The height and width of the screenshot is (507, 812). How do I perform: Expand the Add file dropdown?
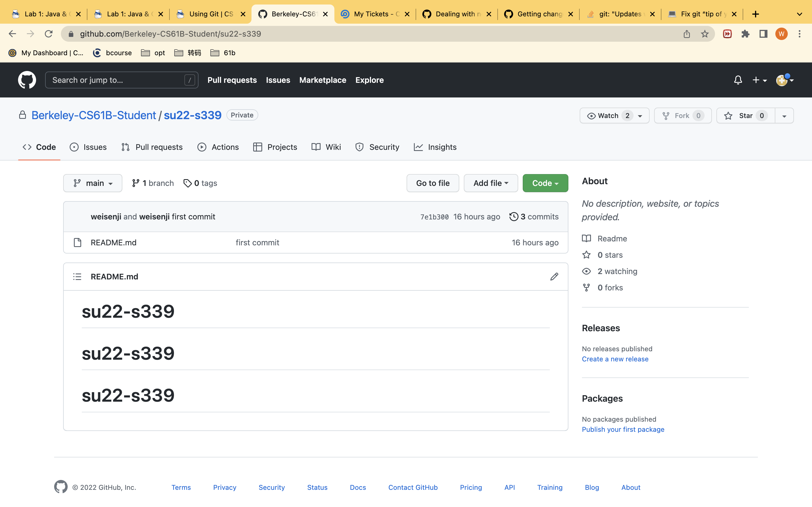pos(491,183)
